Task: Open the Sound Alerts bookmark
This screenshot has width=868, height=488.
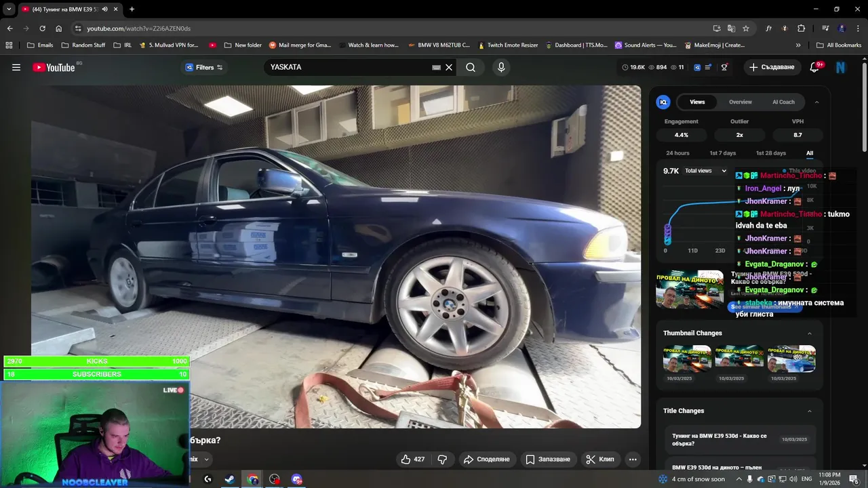Action: (646, 45)
